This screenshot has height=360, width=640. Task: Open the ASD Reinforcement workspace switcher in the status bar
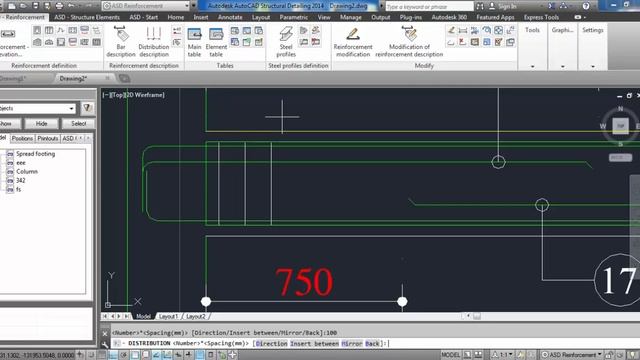coord(572,355)
